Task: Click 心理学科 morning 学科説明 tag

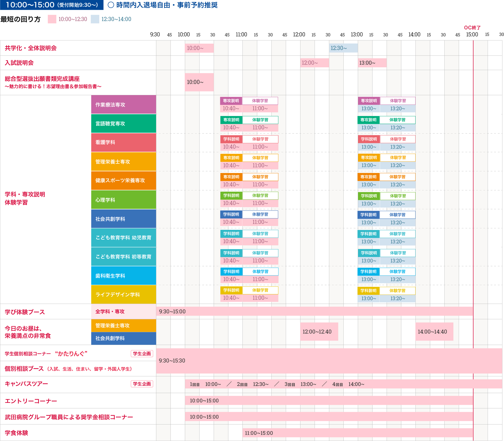Action: pos(231,195)
